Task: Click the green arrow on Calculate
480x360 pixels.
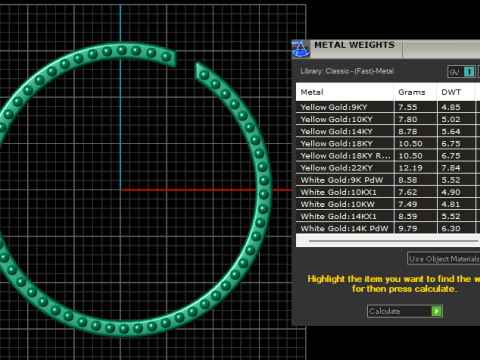Action: point(436,311)
